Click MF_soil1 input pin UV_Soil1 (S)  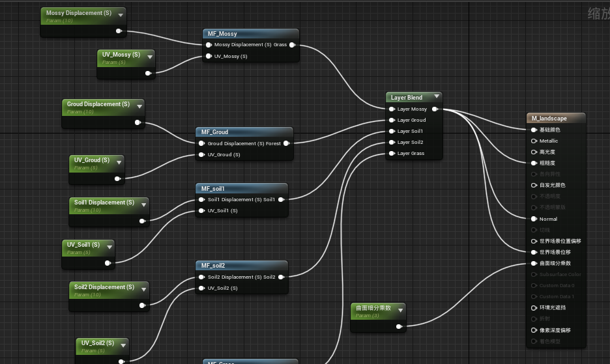201,211
